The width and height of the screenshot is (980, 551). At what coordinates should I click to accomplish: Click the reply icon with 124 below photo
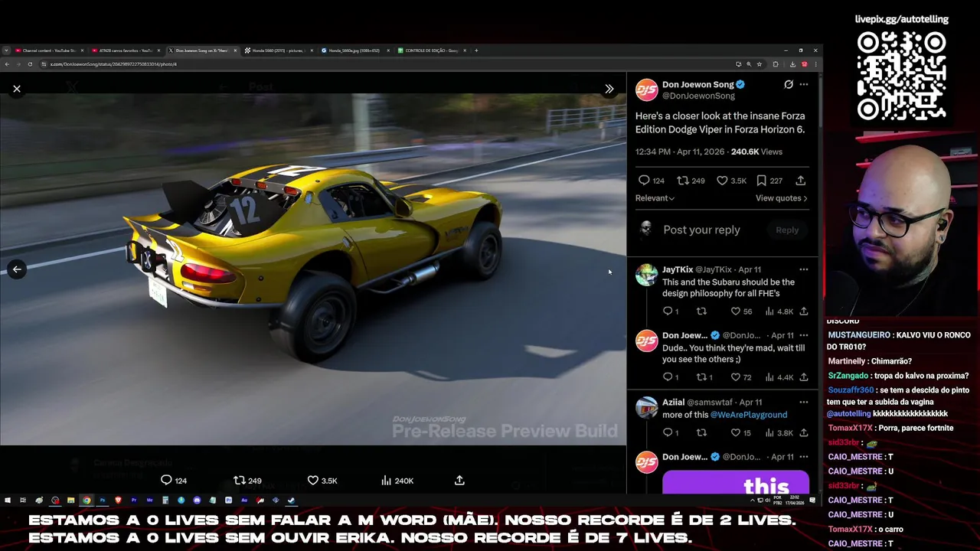pyautogui.click(x=166, y=480)
